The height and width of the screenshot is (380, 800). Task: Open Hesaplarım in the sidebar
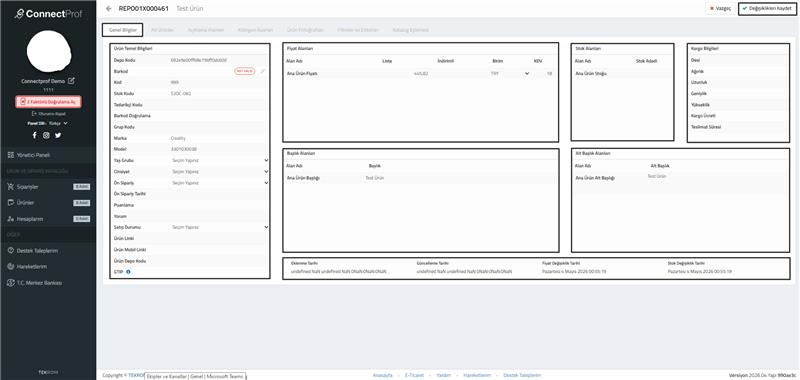(x=48, y=219)
